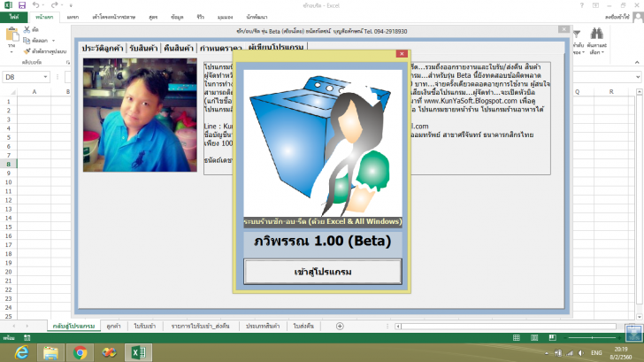
Task: Switch to the นักพัฒนา (Developer) ribbon tab
Action: (x=257, y=17)
